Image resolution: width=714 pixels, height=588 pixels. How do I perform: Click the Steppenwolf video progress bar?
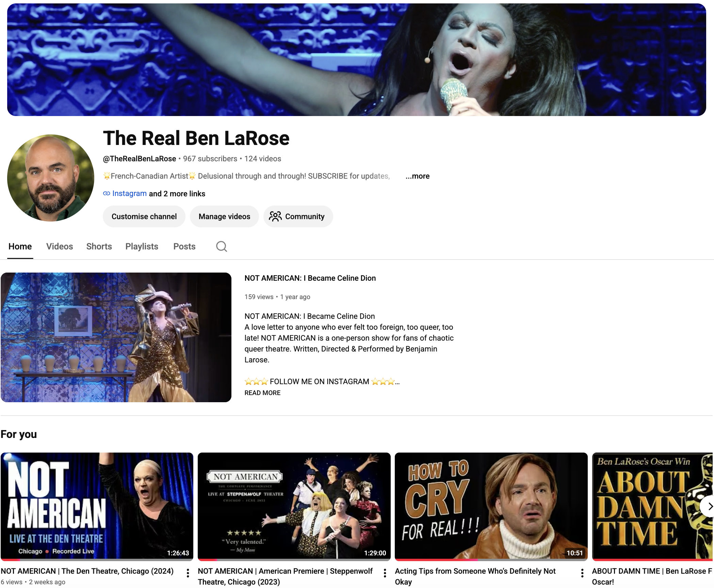294,560
